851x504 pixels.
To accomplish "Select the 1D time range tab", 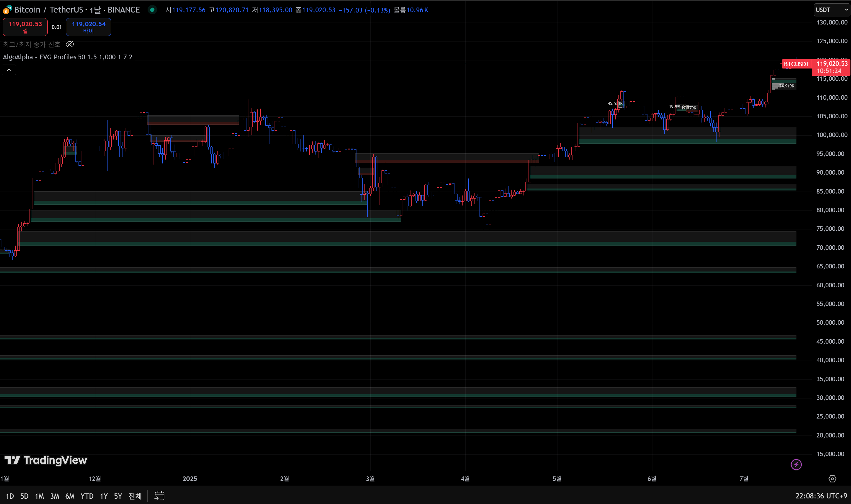I will 10,496.
